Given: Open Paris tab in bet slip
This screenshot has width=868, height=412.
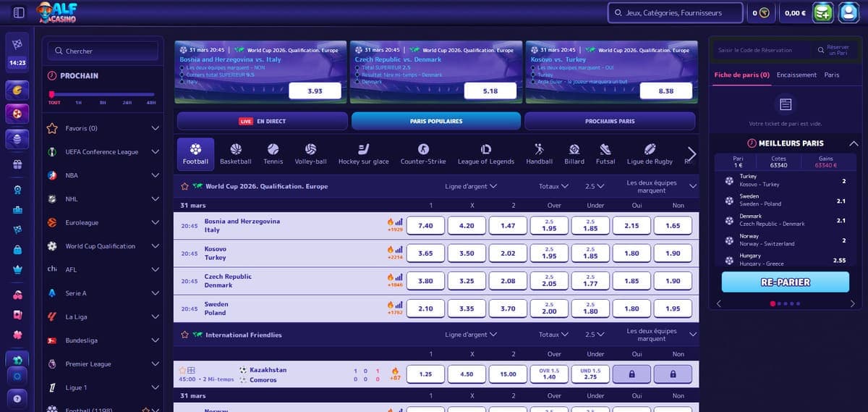Looking at the screenshot, I should [832, 75].
